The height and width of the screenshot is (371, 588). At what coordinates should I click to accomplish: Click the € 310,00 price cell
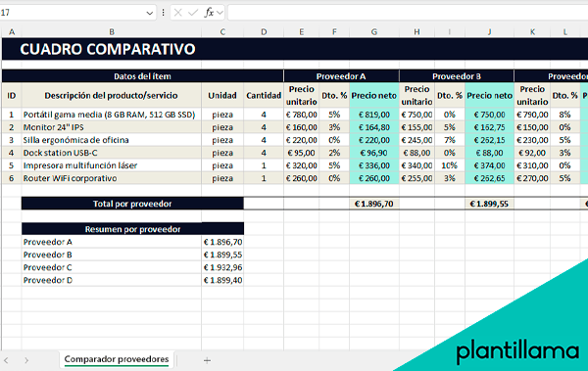click(532, 165)
